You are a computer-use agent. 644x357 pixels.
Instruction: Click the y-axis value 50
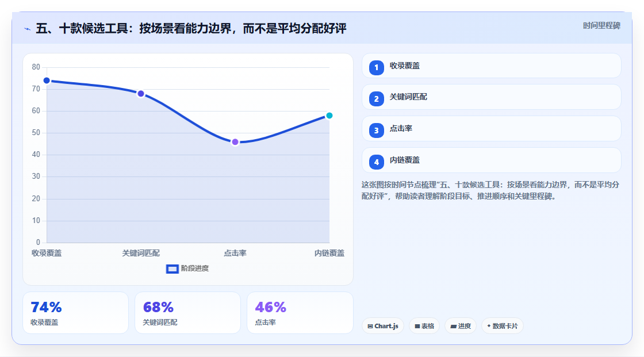36,133
